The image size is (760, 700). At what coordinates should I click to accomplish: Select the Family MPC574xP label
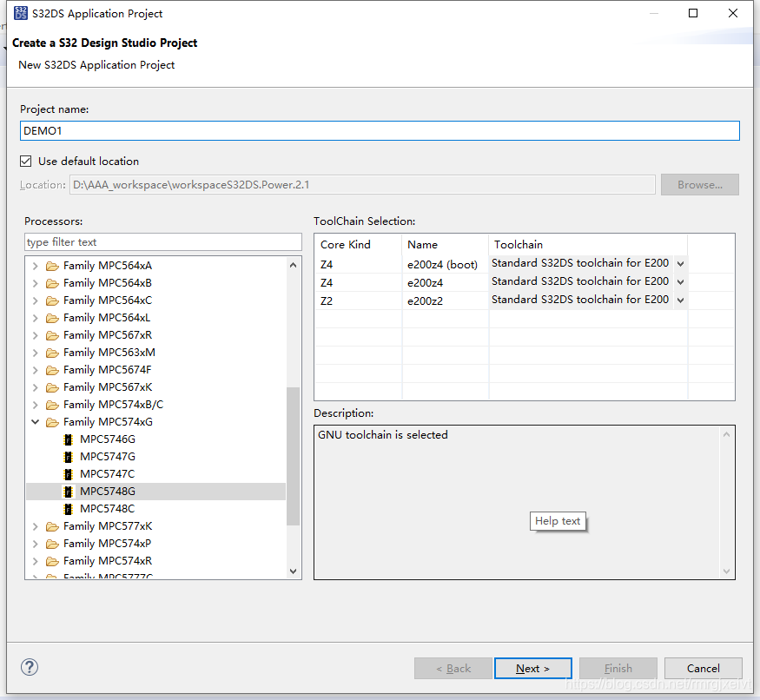click(x=107, y=544)
